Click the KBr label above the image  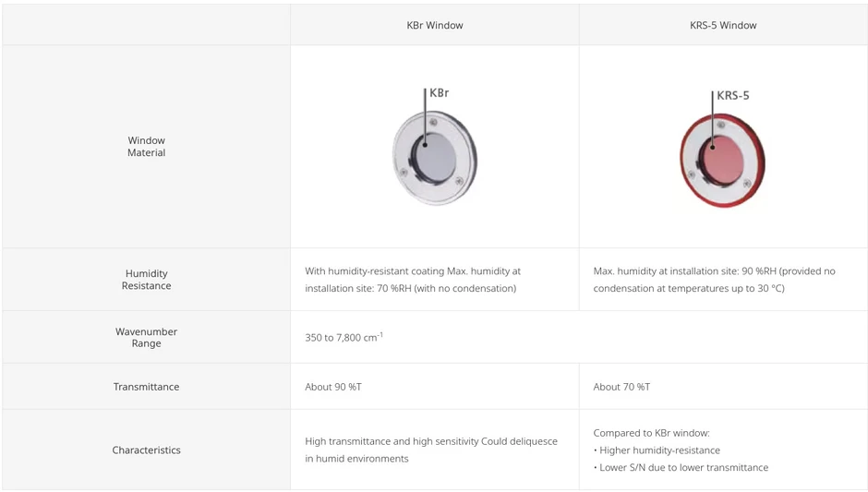(x=439, y=93)
